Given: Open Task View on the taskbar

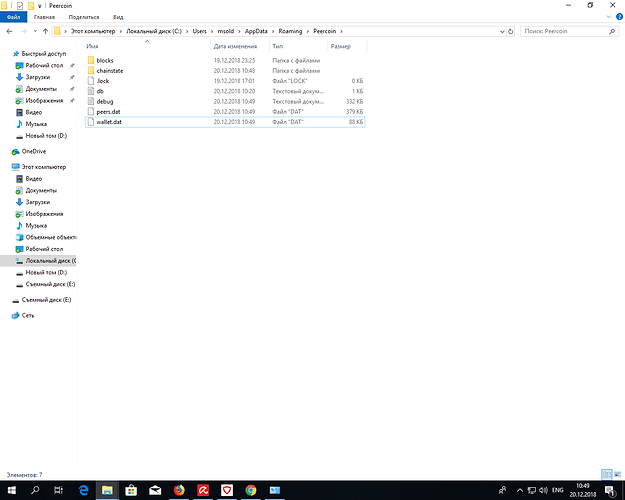Looking at the screenshot, I should [x=59, y=490].
